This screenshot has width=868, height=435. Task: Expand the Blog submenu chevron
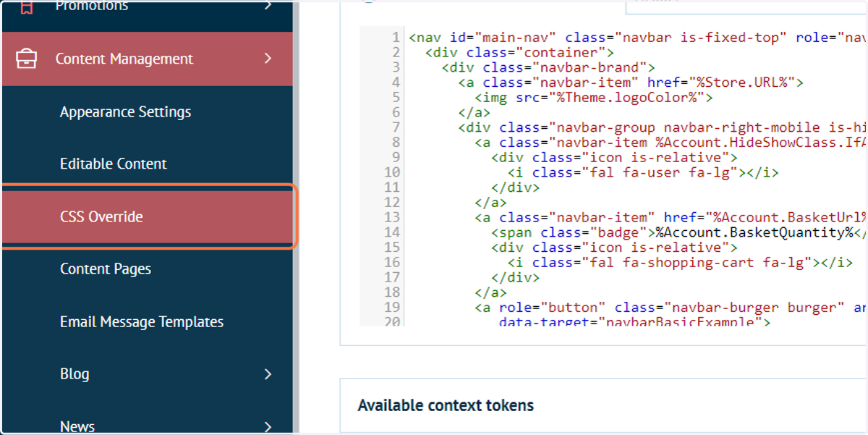[268, 374]
